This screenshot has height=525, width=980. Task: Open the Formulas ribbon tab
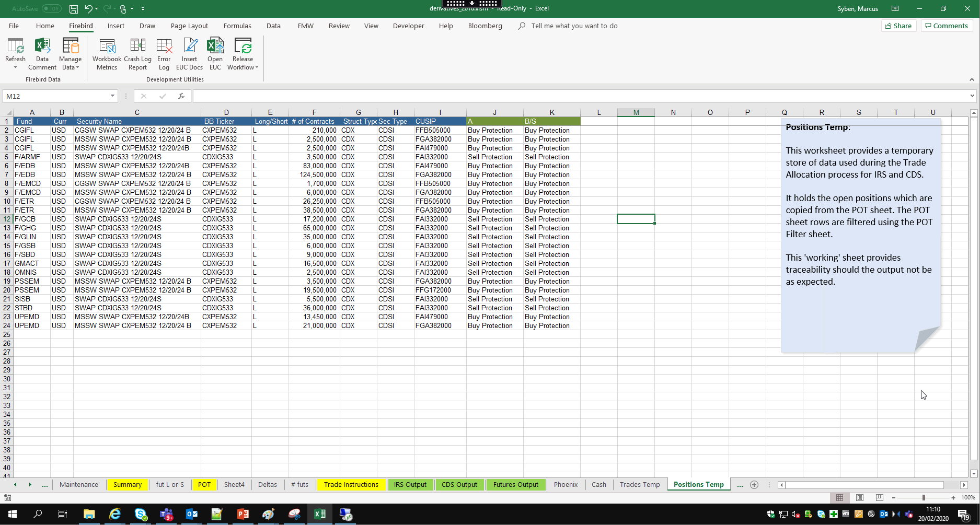pos(237,26)
